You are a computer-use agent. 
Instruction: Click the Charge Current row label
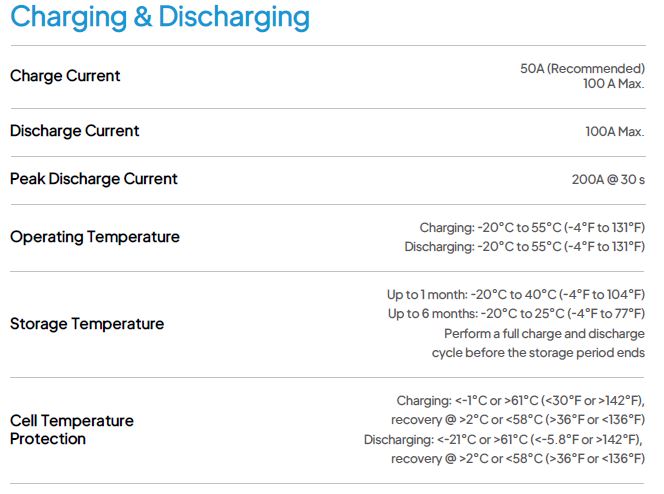[65, 76]
